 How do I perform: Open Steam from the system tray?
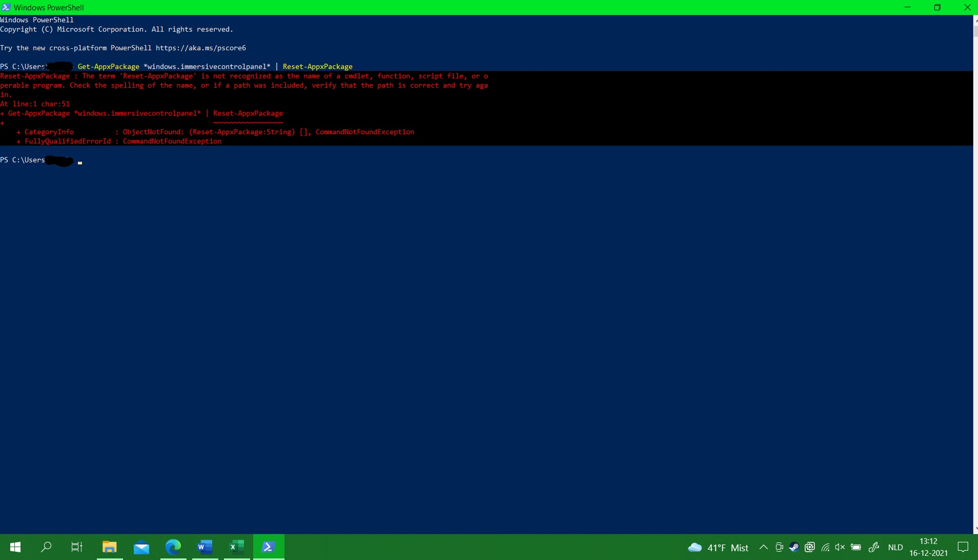pyautogui.click(x=794, y=547)
